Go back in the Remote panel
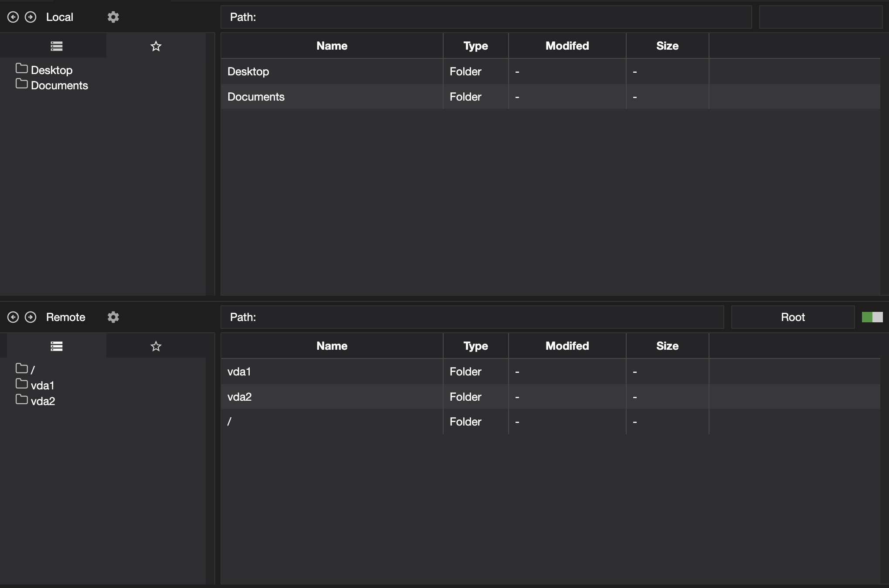This screenshot has height=588, width=889. 13,317
